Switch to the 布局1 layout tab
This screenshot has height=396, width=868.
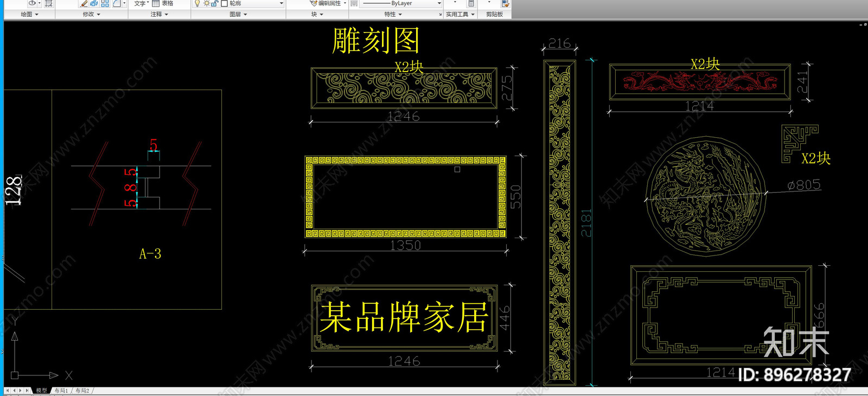pyautogui.click(x=61, y=391)
